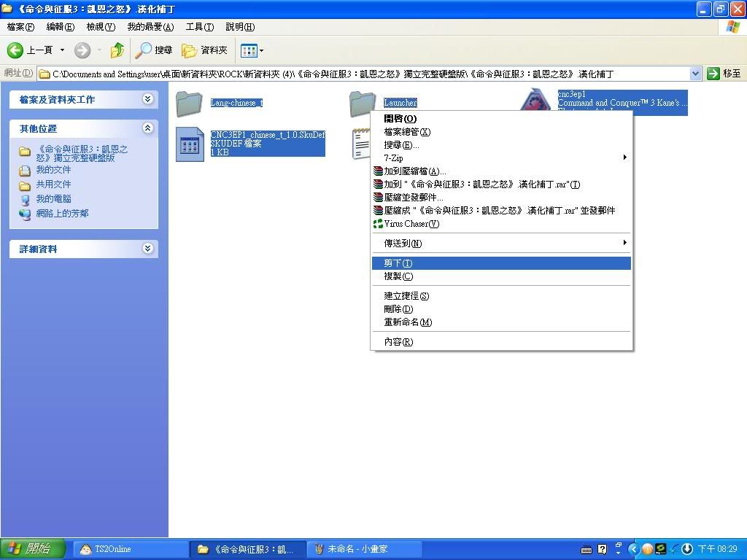
Task: Collapse the 其他位置 panel
Action: tap(148, 128)
